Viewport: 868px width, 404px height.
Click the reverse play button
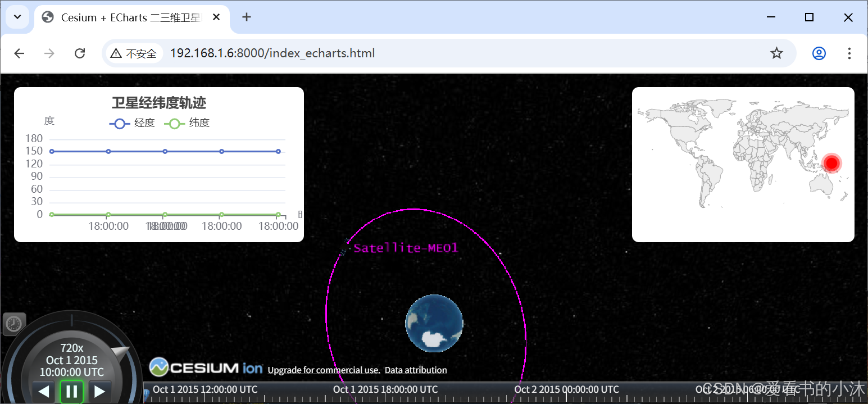click(43, 392)
